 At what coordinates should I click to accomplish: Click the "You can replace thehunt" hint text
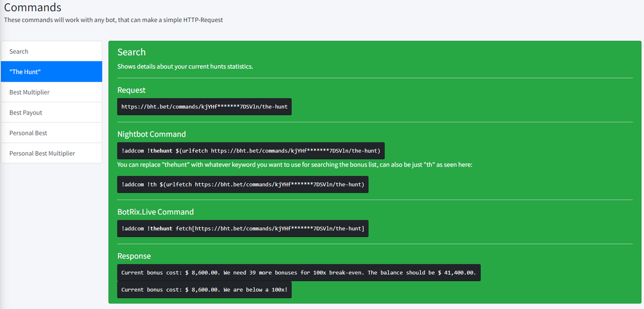pyautogui.click(x=295, y=164)
